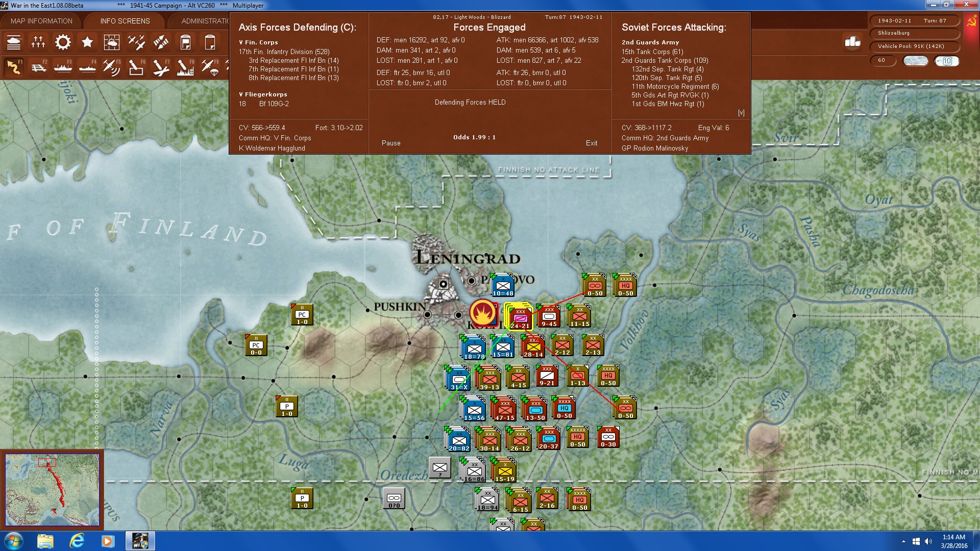The width and height of the screenshot is (980, 551).
Task: Toggle the F1 move mode button
Action: [14, 67]
